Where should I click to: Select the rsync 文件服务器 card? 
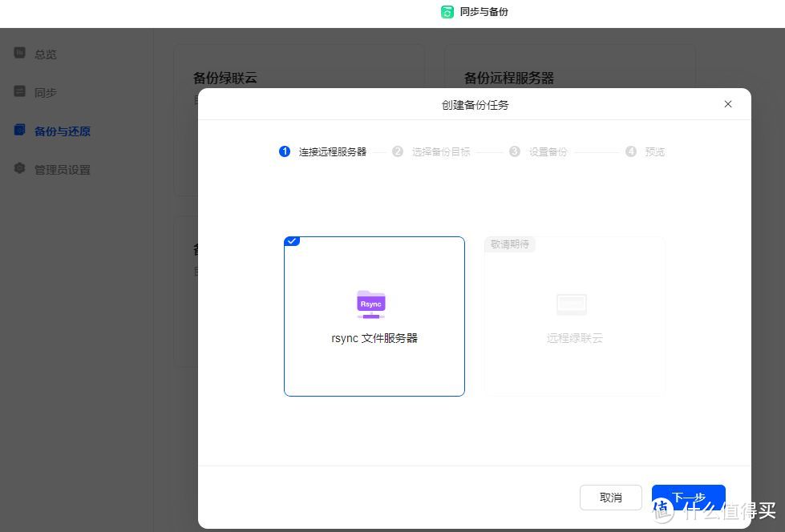tap(374, 316)
